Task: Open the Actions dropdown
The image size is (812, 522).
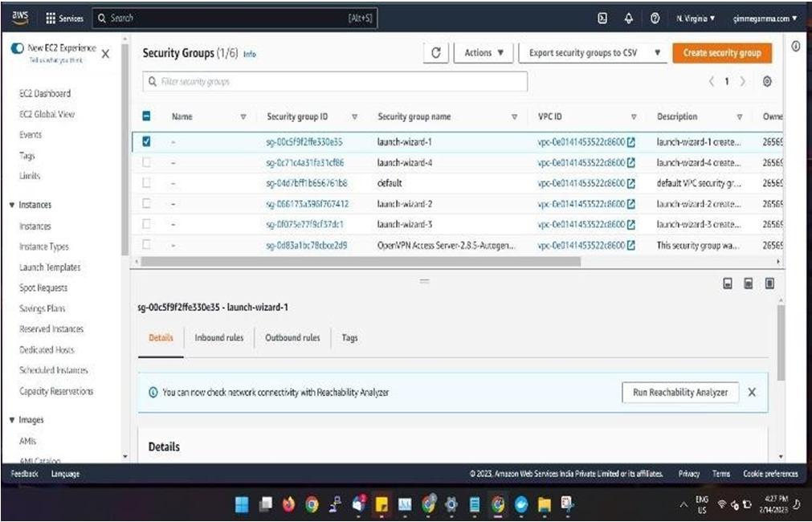Action: (484, 53)
